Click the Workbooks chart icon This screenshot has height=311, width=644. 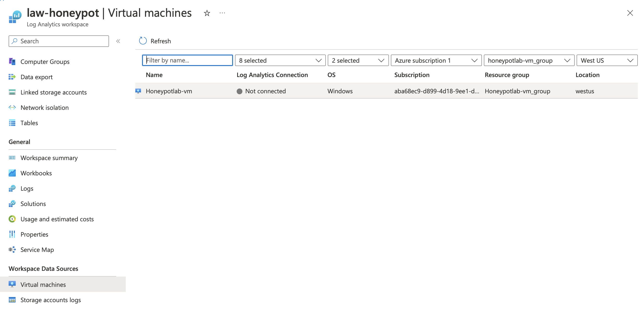pos(12,173)
